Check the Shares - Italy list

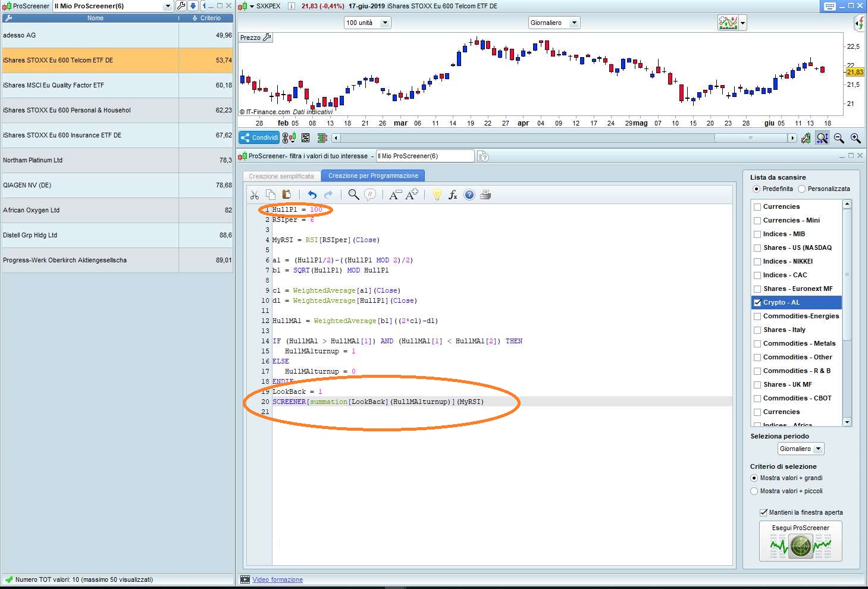pyautogui.click(x=757, y=330)
